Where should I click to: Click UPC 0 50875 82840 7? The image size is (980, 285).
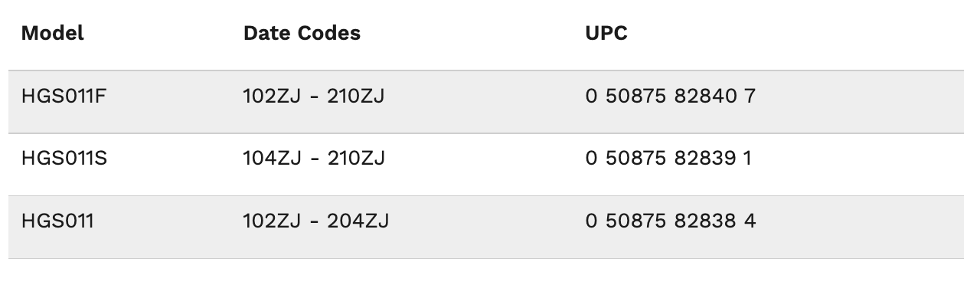tap(671, 97)
